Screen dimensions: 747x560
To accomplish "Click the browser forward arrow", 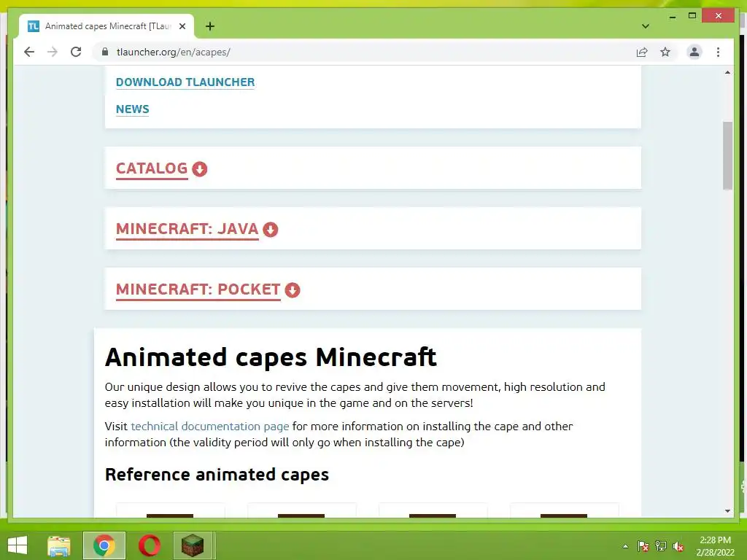I will coord(53,52).
